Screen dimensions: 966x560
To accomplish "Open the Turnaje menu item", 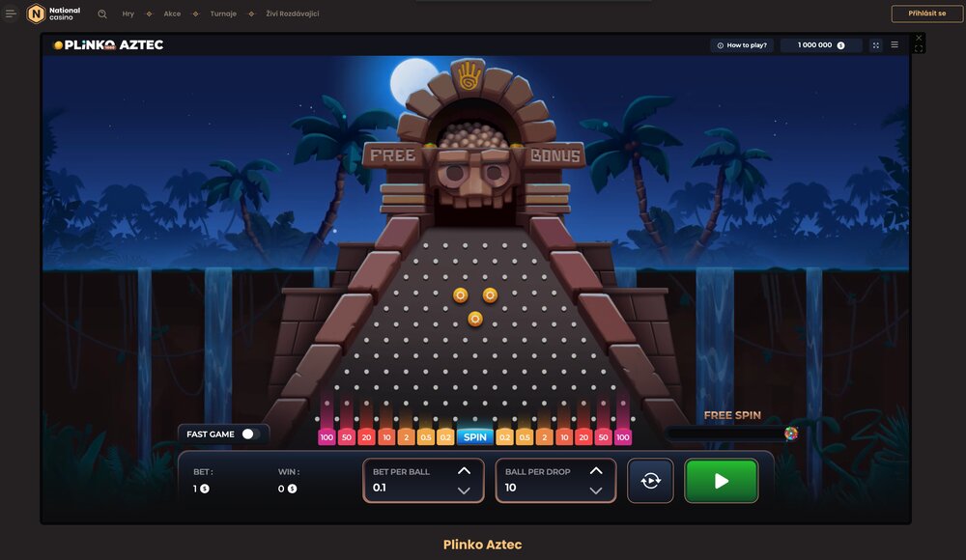I will [222, 14].
